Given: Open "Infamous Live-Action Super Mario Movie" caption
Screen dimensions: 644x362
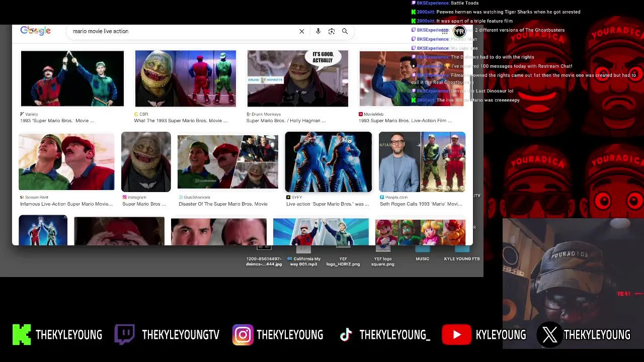Looking at the screenshot, I should (x=66, y=204).
